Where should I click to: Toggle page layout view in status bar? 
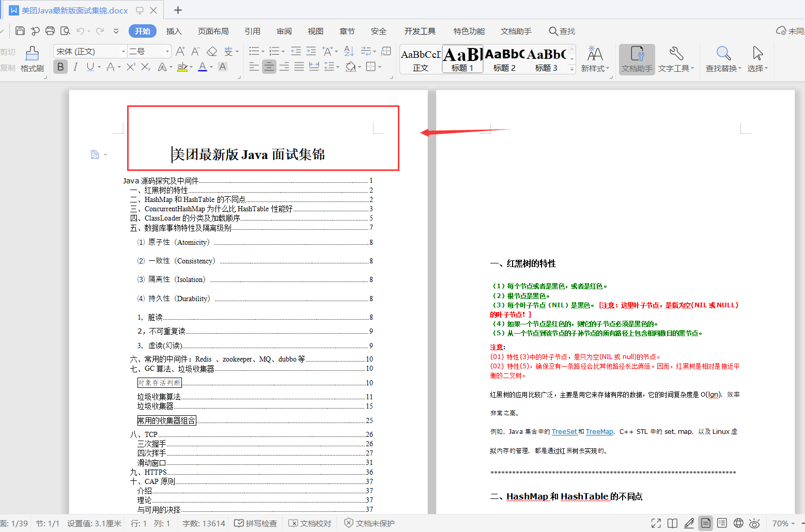705,523
